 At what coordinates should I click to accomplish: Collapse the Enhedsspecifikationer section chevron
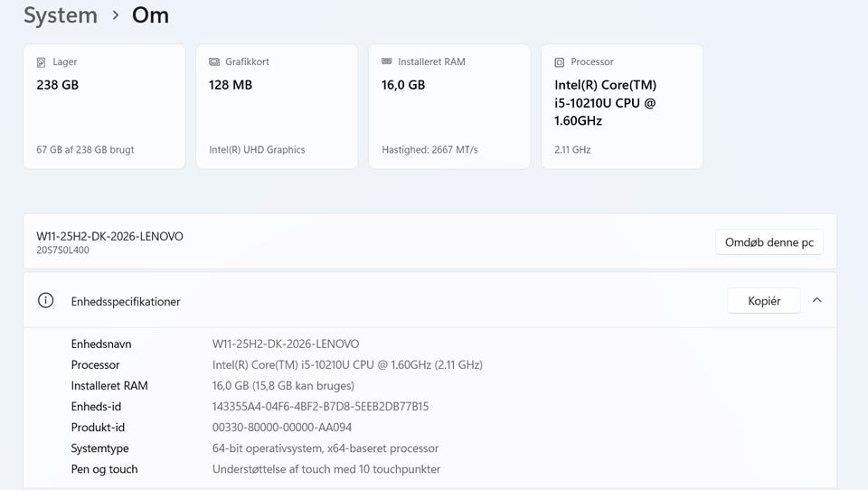[817, 300]
